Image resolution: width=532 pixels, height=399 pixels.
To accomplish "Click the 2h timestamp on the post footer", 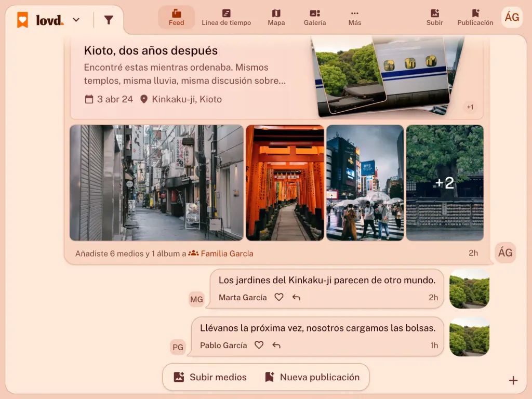I will click(473, 253).
